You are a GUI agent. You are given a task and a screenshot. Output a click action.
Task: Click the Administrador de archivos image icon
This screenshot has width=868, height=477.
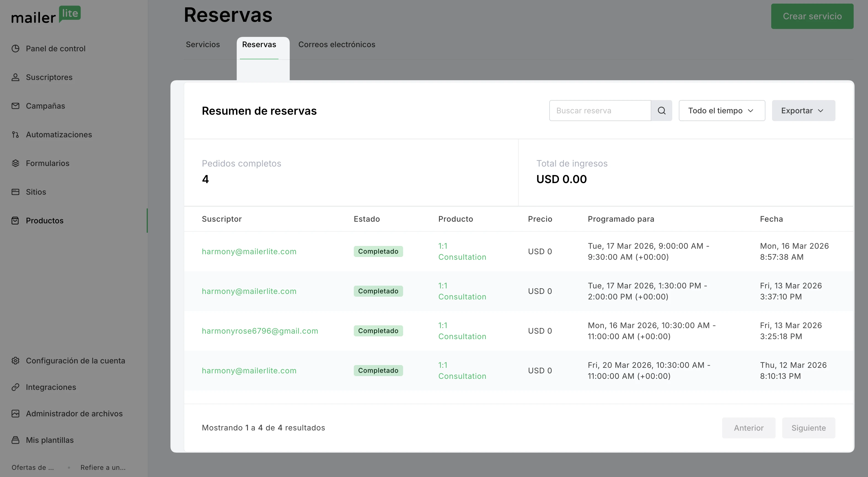click(x=15, y=413)
